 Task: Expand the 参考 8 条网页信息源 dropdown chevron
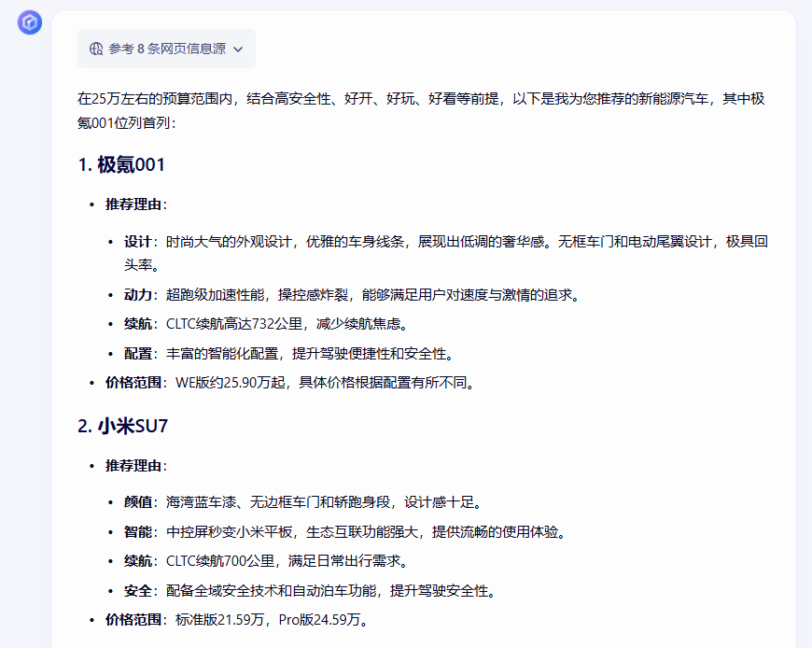[238, 49]
